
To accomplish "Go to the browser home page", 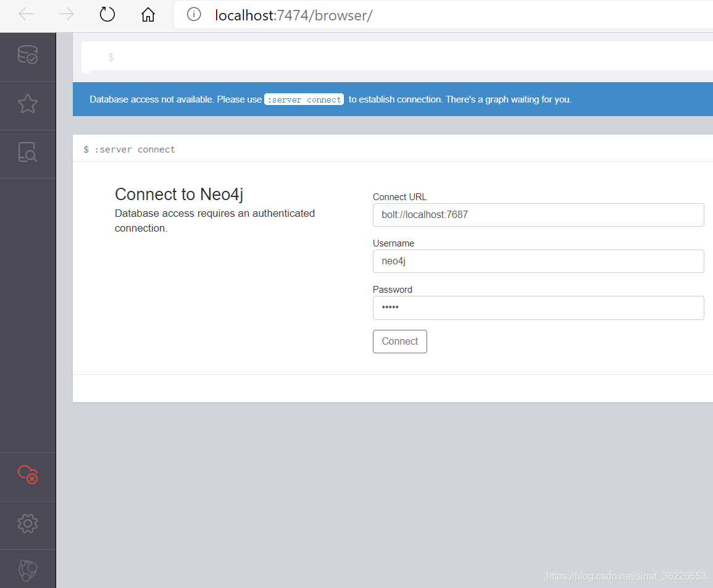I will pyautogui.click(x=148, y=14).
